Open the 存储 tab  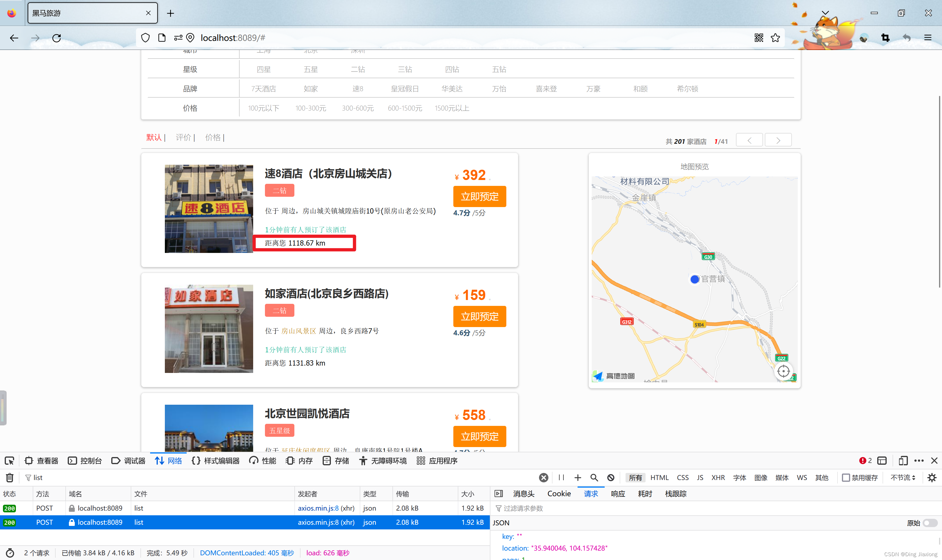336,461
